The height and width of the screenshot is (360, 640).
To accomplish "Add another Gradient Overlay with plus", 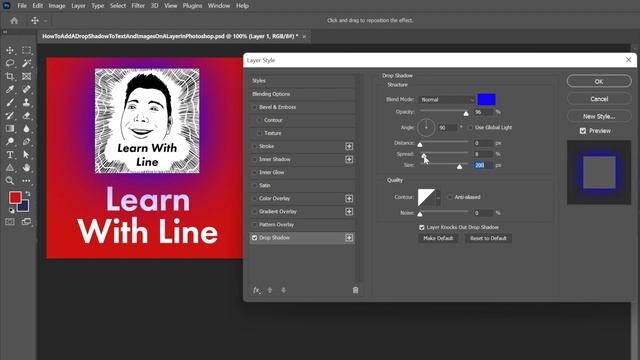I will 349,211.
